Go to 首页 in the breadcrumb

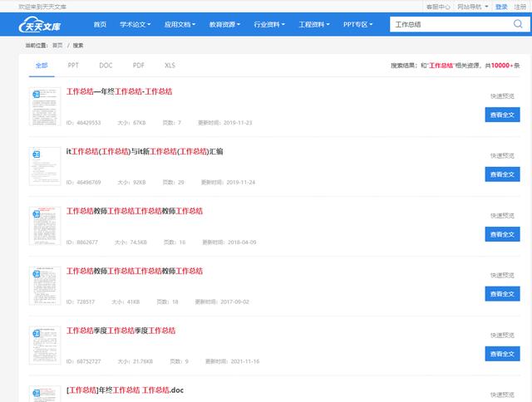coord(57,45)
